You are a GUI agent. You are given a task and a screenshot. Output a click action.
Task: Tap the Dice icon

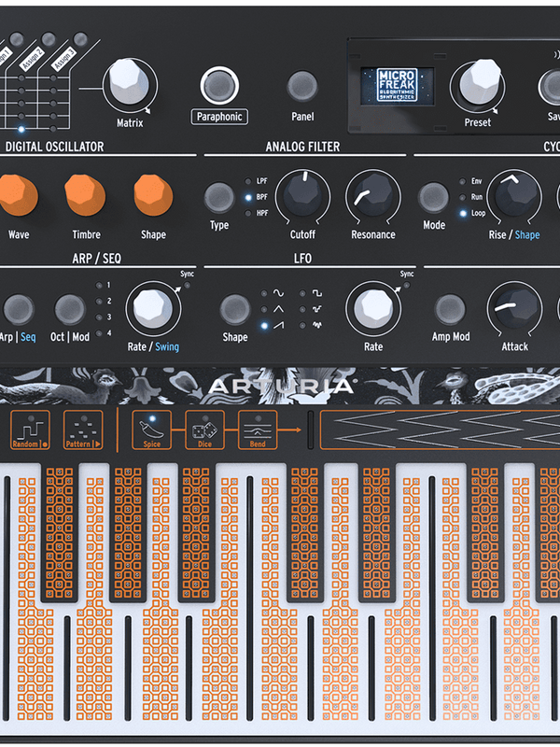point(204,430)
